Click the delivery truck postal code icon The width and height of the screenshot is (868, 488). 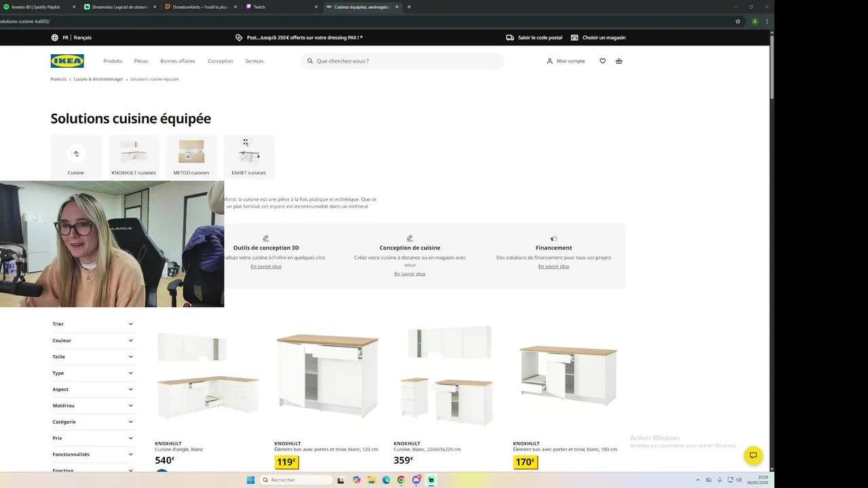(x=510, y=38)
